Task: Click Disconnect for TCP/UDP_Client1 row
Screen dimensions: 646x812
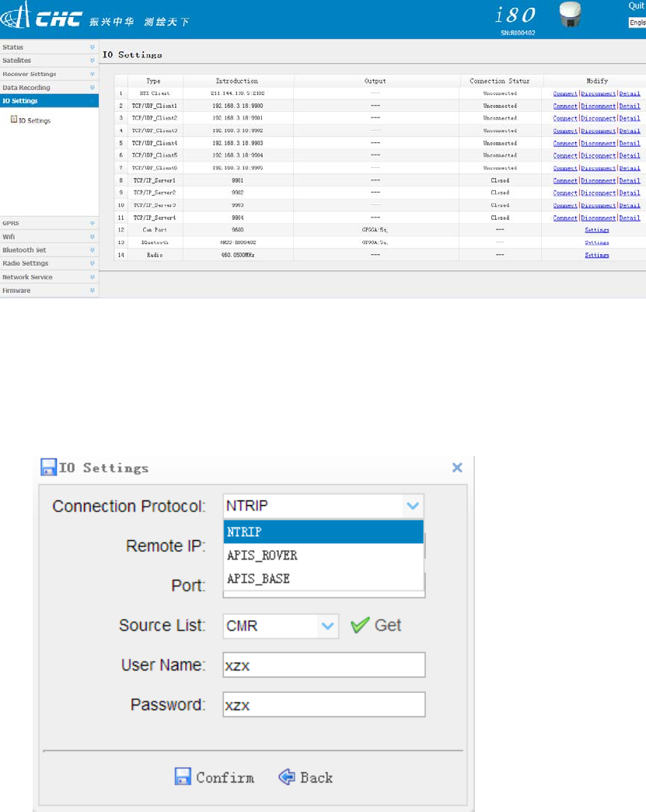Action: [598, 106]
